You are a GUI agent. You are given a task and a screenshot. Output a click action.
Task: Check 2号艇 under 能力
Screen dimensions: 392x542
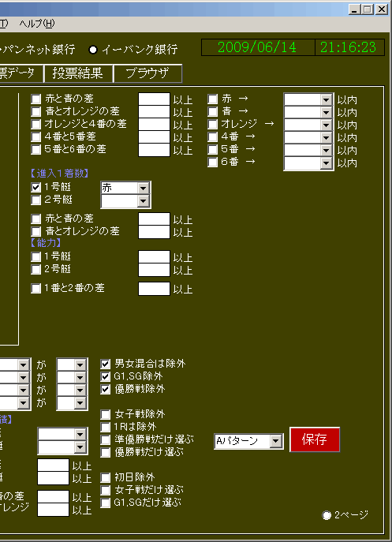tap(36, 270)
